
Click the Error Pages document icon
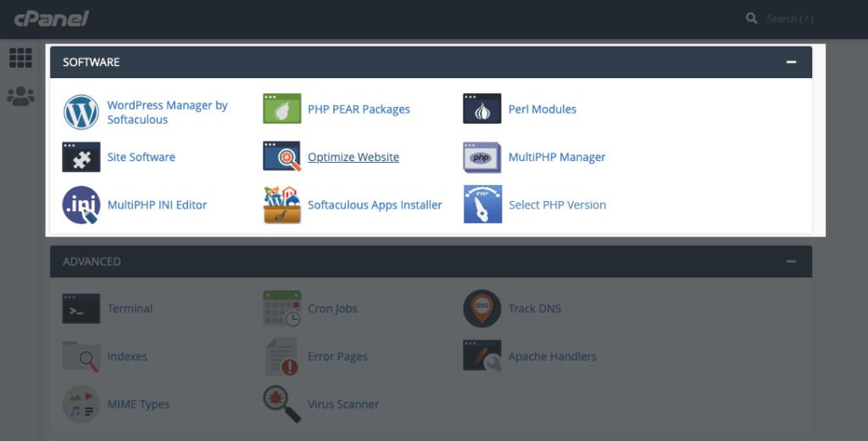(x=281, y=356)
